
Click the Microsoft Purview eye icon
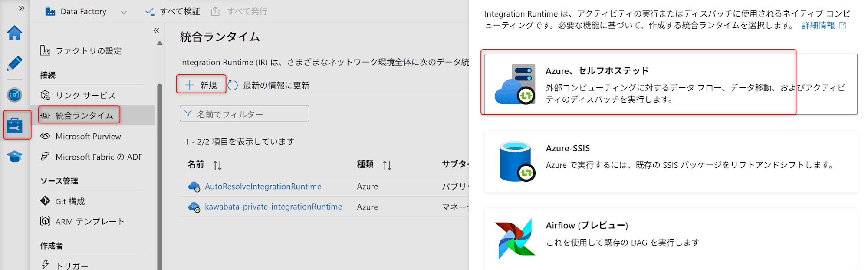click(45, 136)
